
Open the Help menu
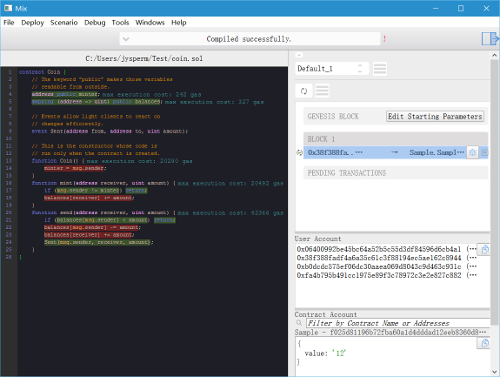179,22
